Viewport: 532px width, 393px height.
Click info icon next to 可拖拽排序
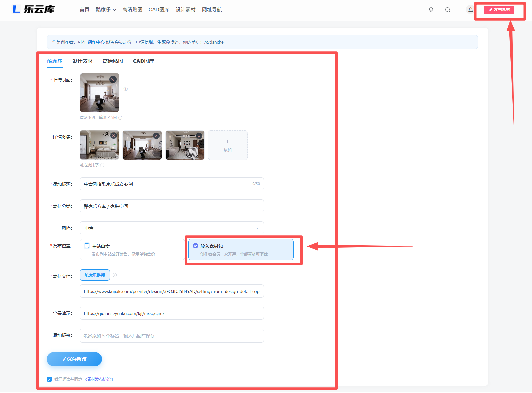tap(102, 165)
